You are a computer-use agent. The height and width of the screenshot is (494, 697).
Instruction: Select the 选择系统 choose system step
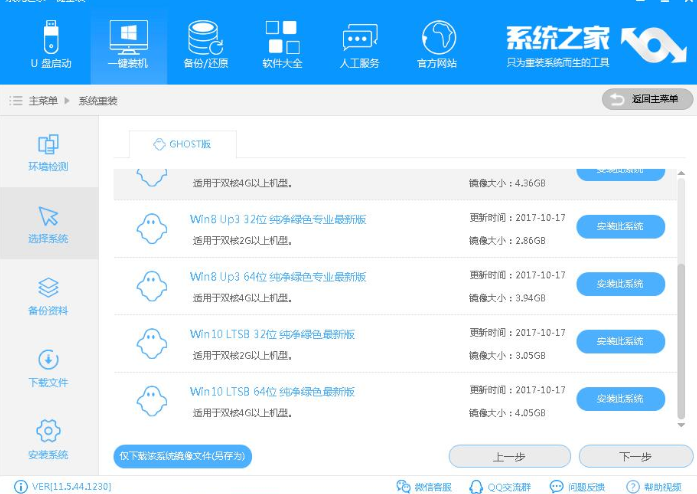click(48, 224)
